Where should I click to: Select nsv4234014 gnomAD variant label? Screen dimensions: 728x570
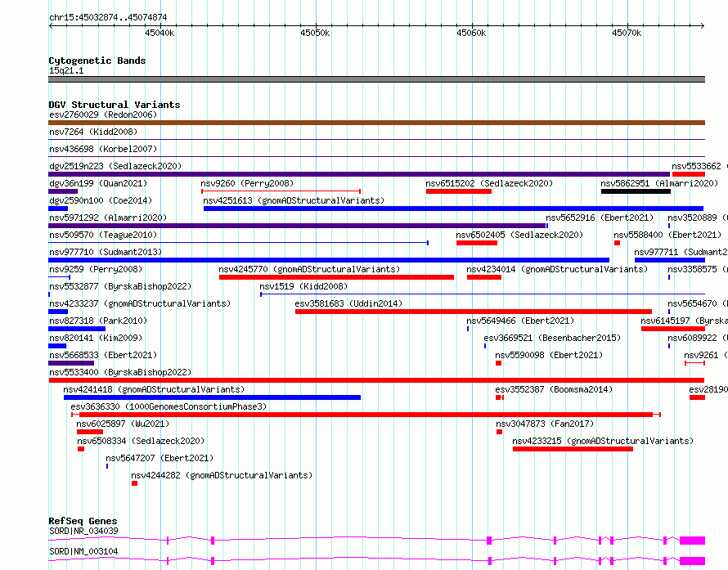click(557, 269)
